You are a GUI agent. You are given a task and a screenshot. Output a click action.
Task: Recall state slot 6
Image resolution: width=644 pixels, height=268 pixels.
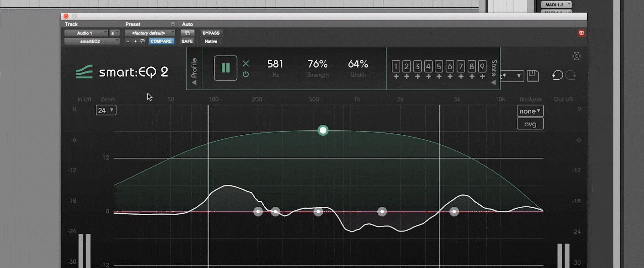[x=450, y=66]
